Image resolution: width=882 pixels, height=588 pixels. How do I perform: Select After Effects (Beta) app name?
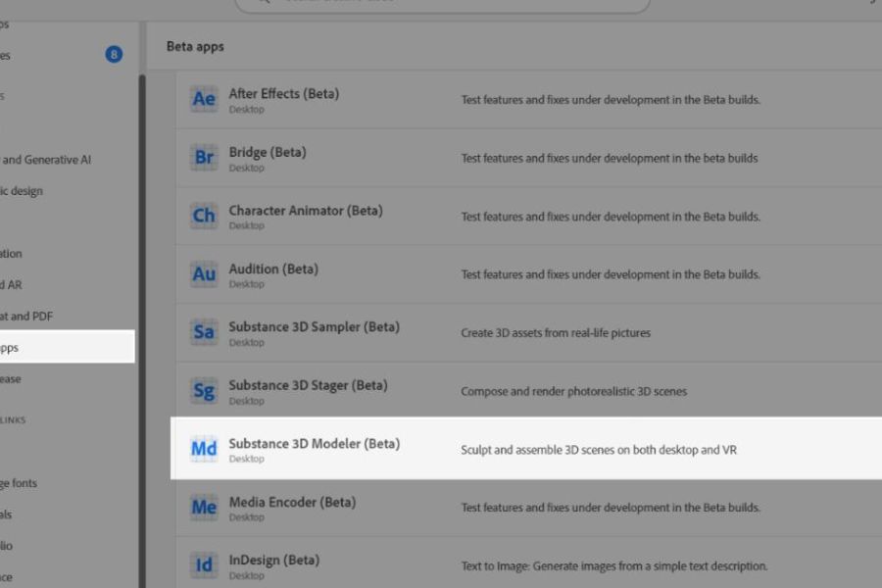pos(283,93)
